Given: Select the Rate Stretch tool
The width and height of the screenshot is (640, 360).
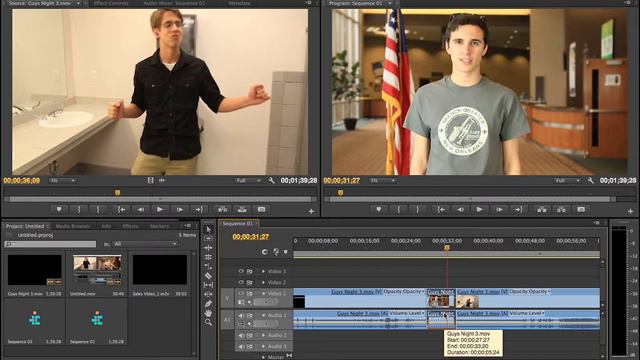Looking at the screenshot, I should [x=208, y=267].
